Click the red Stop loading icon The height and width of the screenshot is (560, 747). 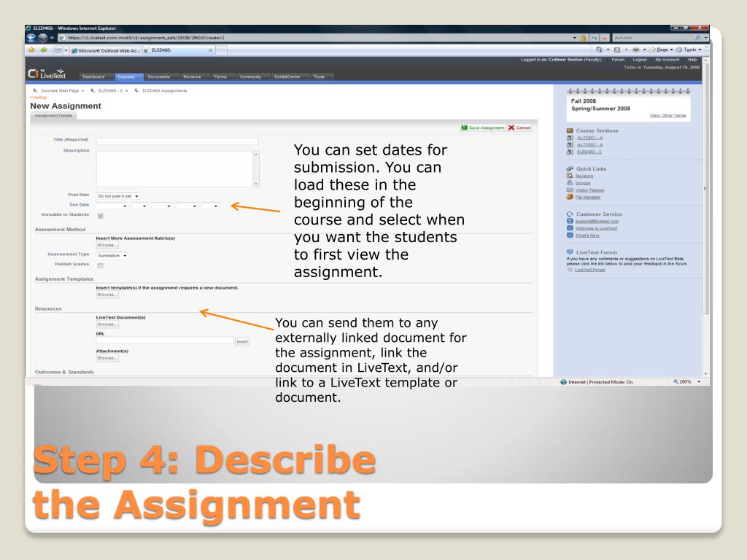tap(604, 38)
